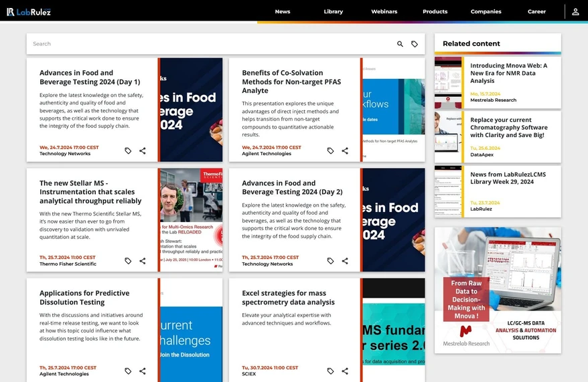Screen dimensions: 588x382
Task: Select Webinars in the top navigation
Action: click(x=384, y=11)
